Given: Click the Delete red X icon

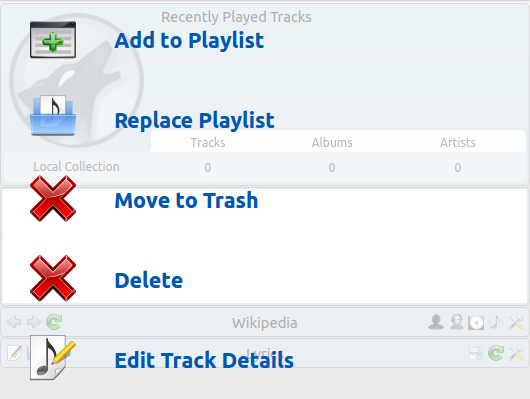Looking at the screenshot, I should [x=53, y=278].
